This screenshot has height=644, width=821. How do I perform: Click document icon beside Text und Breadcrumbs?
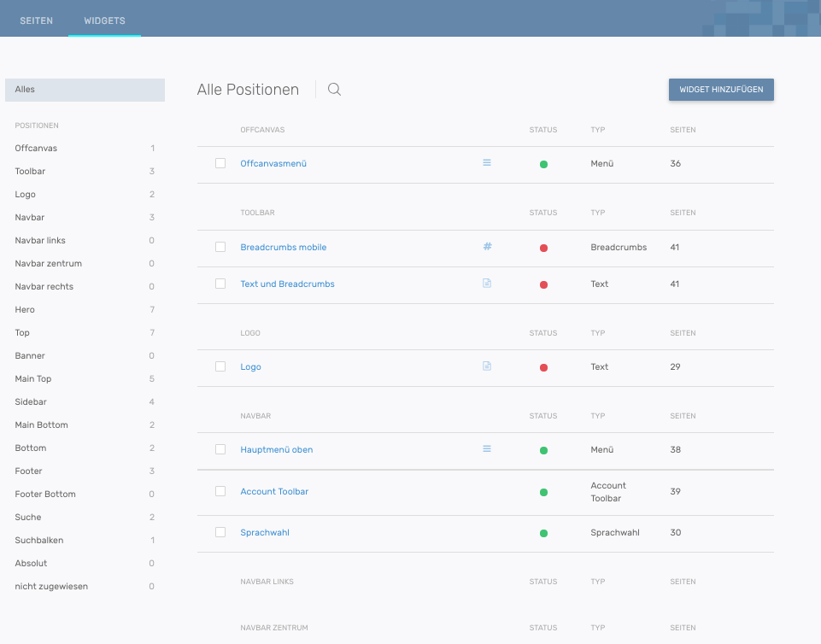point(487,284)
